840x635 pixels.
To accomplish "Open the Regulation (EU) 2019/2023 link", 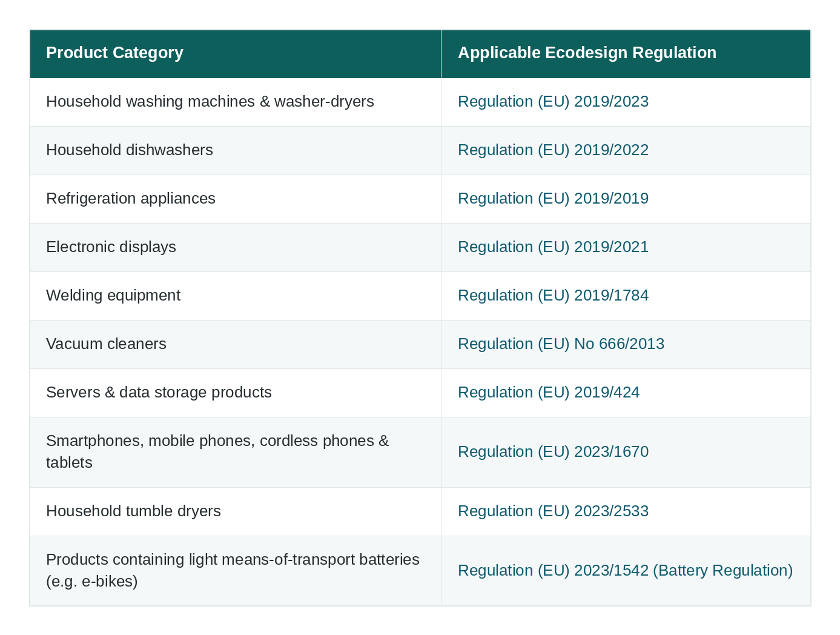I will (553, 101).
